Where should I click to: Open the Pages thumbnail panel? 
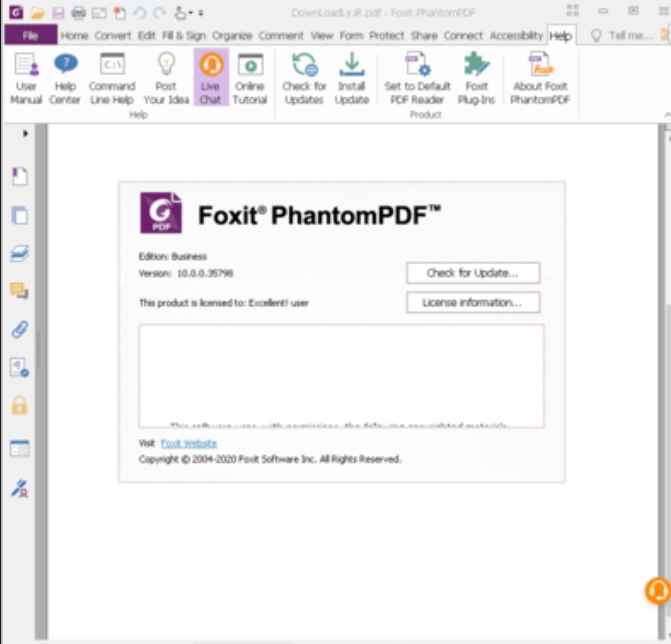coord(20,215)
